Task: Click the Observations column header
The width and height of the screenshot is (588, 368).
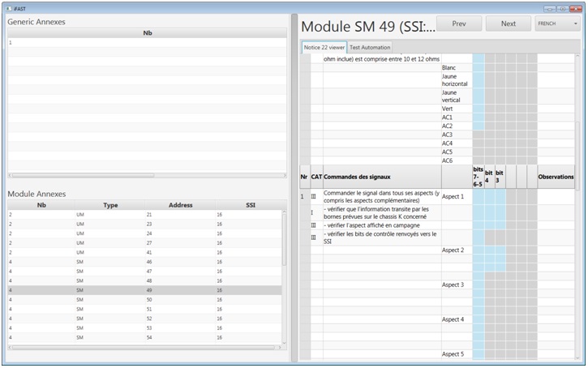Action: pos(556,177)
